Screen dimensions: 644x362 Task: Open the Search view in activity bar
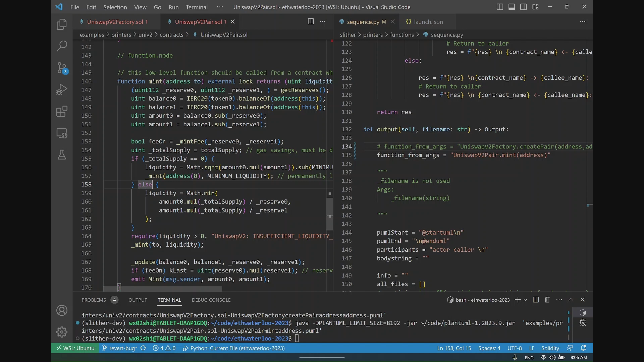62,46
